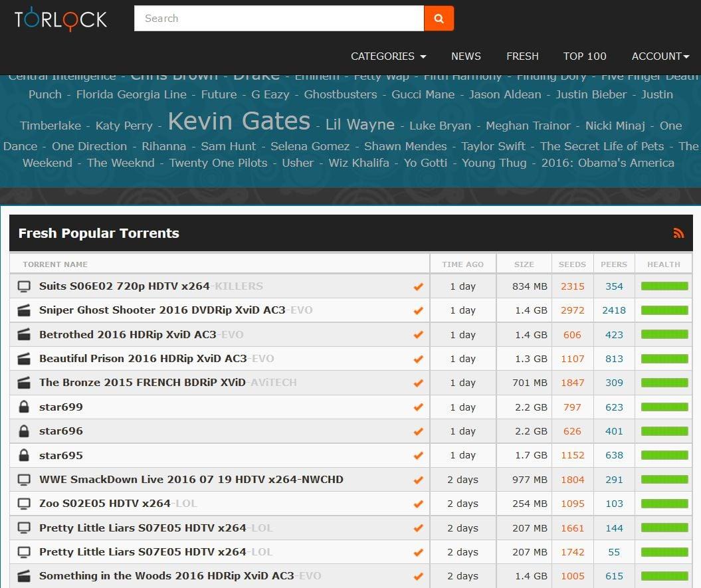Open the Zoo S02E05 HDTV x264 torrent
This screenshot has width=701, height=588.
point(118,504)
